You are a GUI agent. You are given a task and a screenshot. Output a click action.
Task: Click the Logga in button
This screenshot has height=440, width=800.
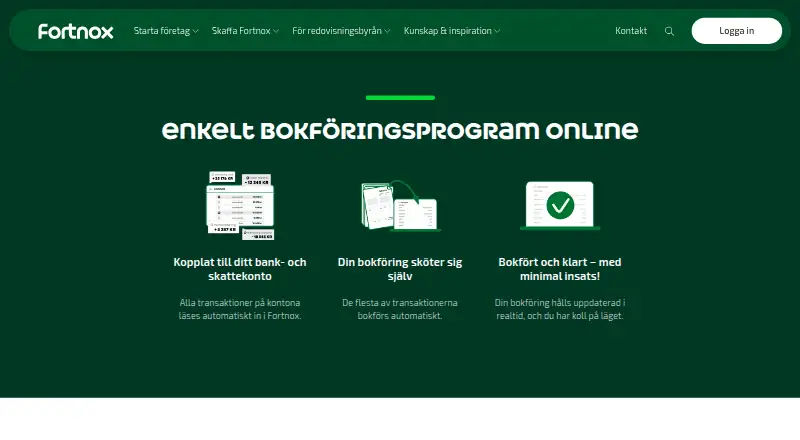736,31
